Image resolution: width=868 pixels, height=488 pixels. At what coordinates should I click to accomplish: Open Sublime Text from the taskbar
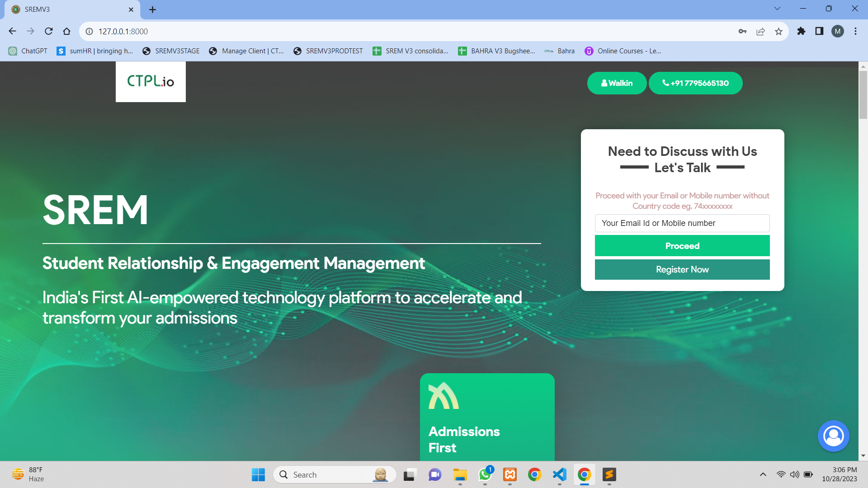[x=609, y=474]
